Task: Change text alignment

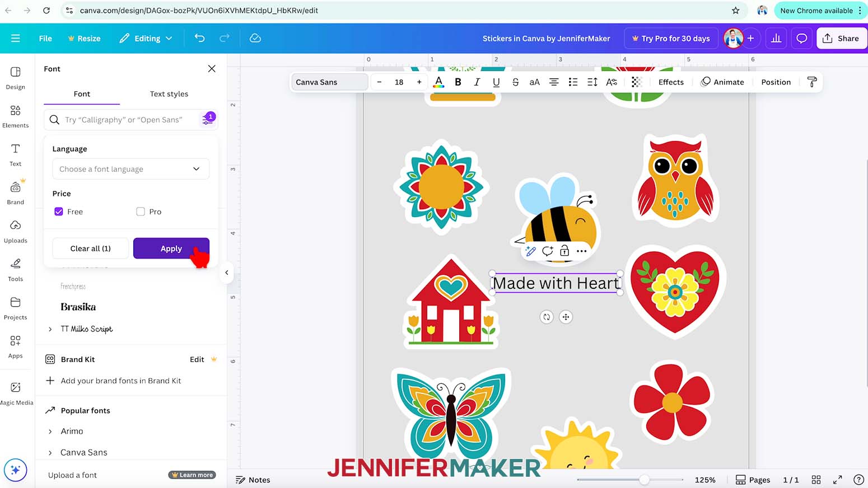Action: pos(554,82)
